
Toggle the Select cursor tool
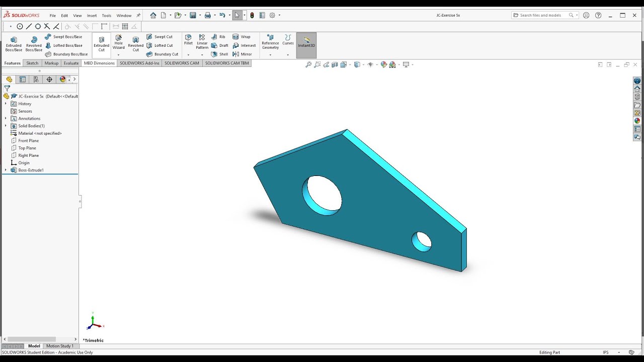[237, 16]
